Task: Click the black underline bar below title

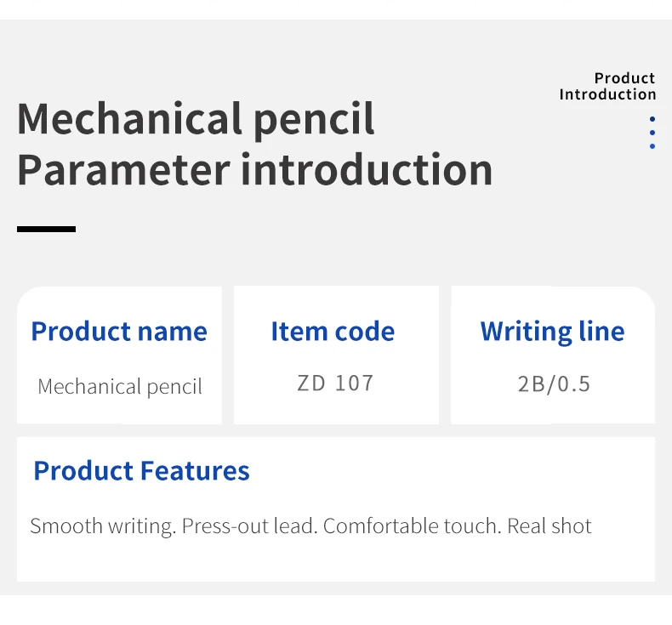Action: (46, 229)
